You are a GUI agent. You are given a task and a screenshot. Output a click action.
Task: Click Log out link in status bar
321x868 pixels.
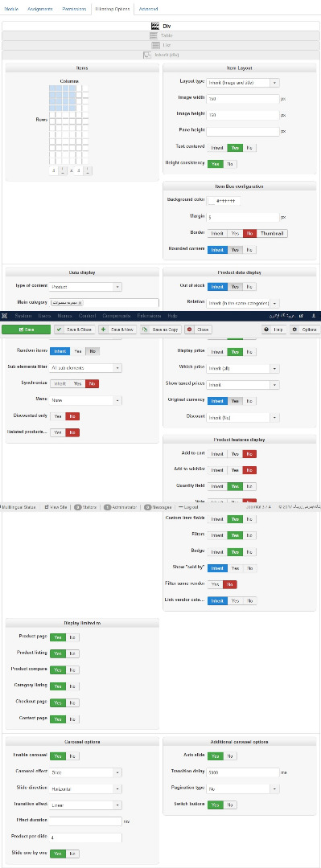tap(188, 506)
